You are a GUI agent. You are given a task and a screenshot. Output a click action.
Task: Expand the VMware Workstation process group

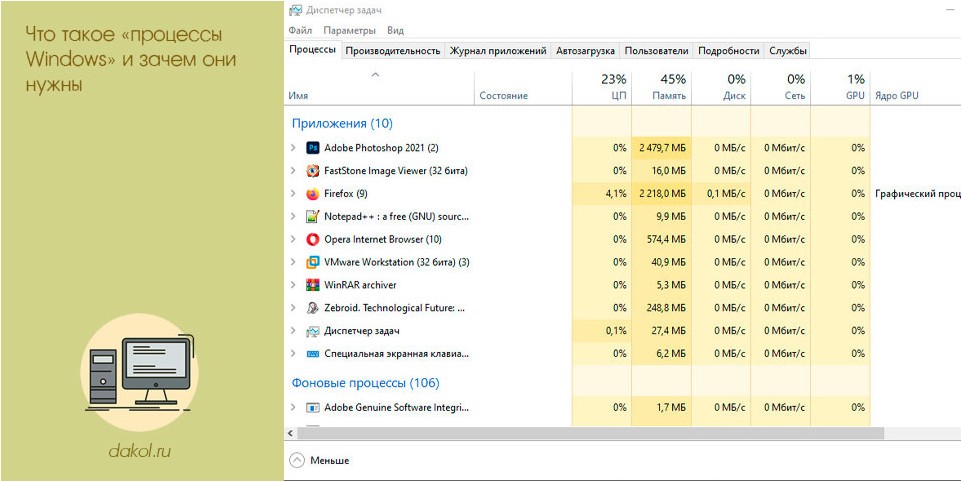[x=293, y=262]
